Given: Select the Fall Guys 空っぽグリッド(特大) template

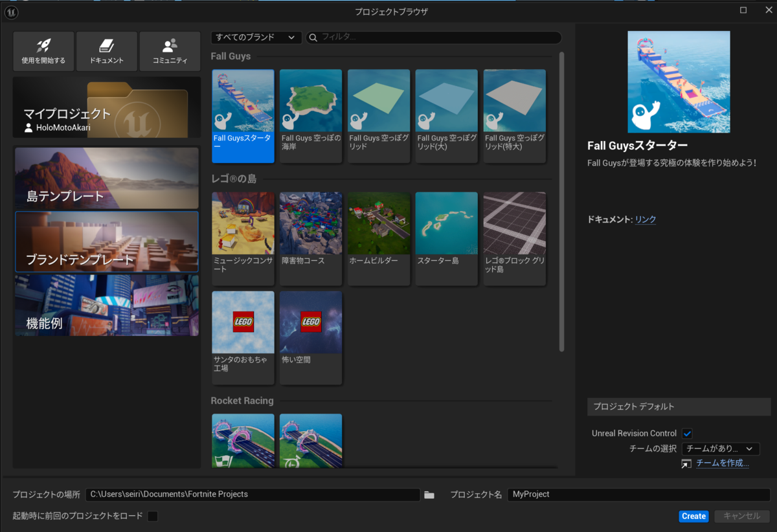Looking at the screenshot, I should [x=515, y=116].
